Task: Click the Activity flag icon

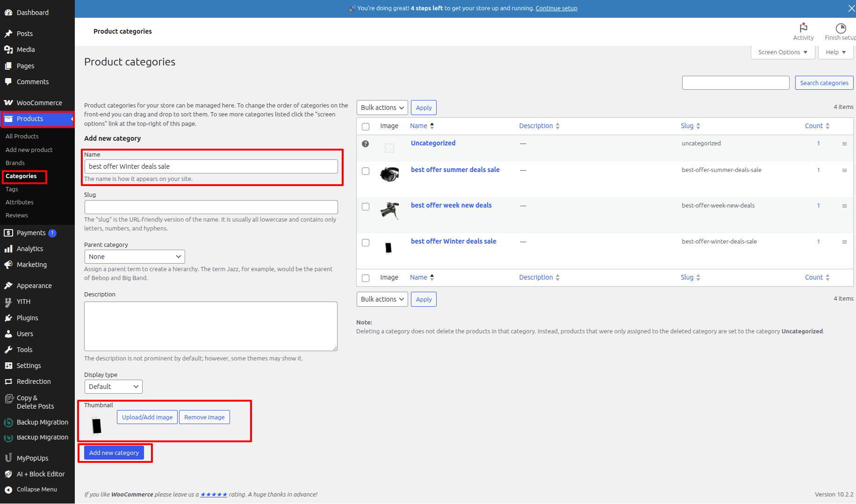Action: click(x=803, y=28)
